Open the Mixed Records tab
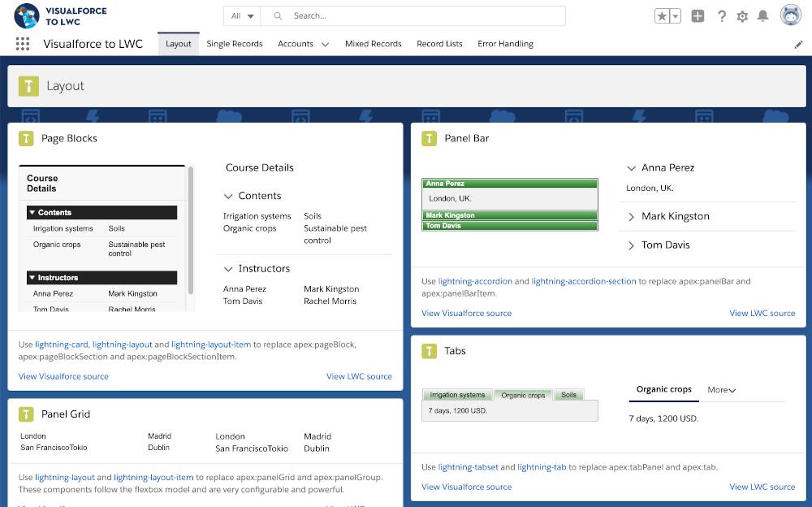 click(373, 44)
